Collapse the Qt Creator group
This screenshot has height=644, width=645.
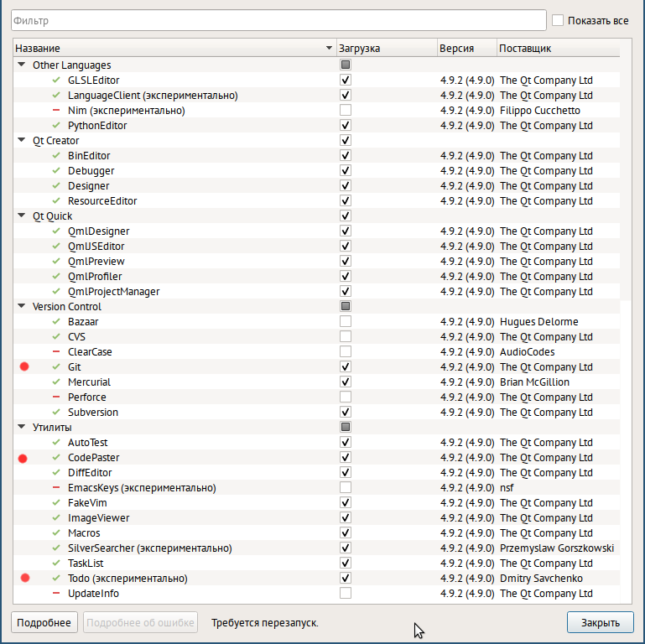[x=22, y=140]
